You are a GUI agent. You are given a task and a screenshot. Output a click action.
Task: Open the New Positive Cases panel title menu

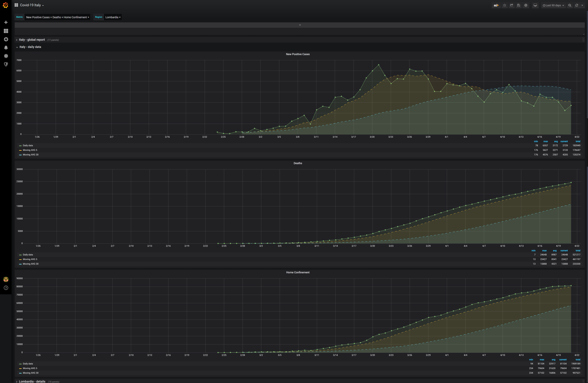tap(297, 54)
